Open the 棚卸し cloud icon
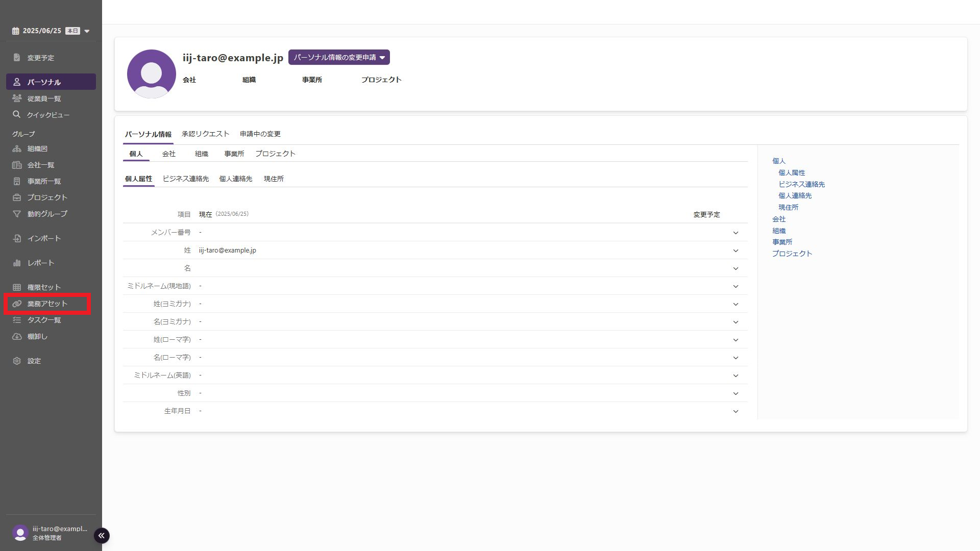 click(17, 336)
